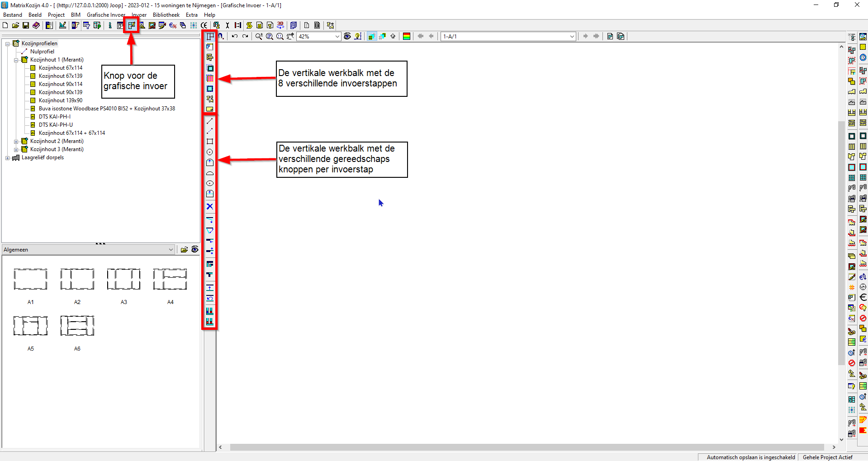Click the save diskette icon

[26, 25]
